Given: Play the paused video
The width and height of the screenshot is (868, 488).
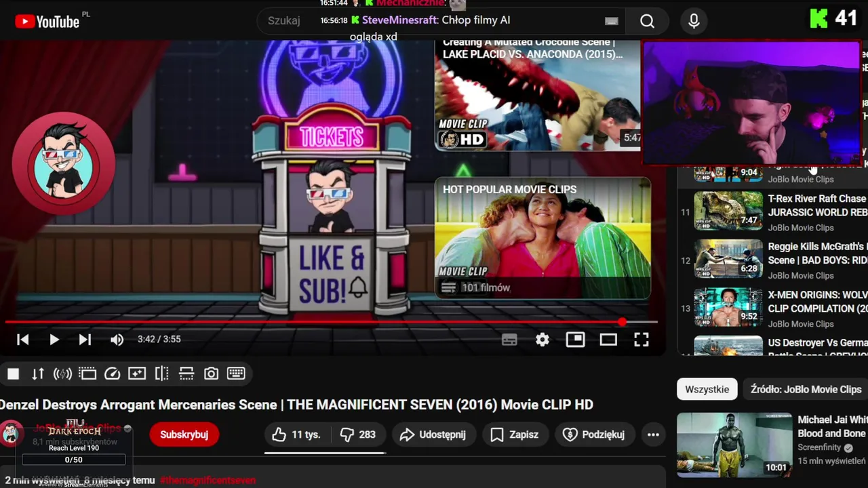Looking at the screenshot, I should tap(54, 340).
